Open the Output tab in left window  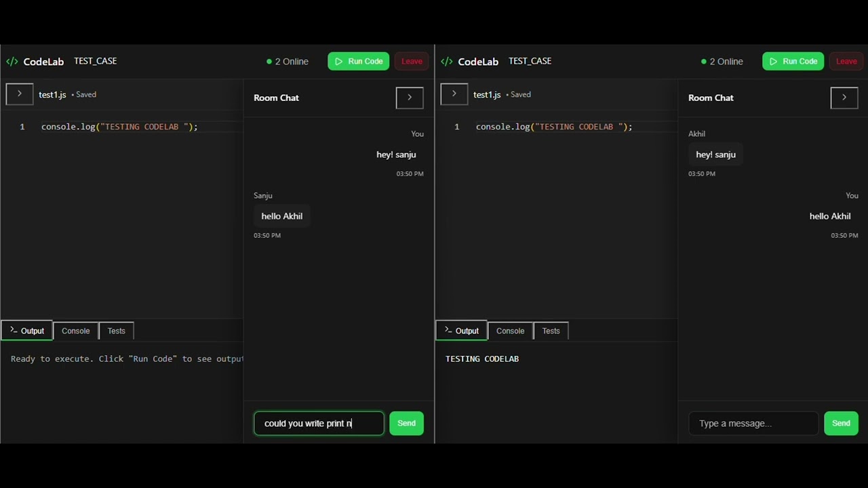click(x=27, y=331)
